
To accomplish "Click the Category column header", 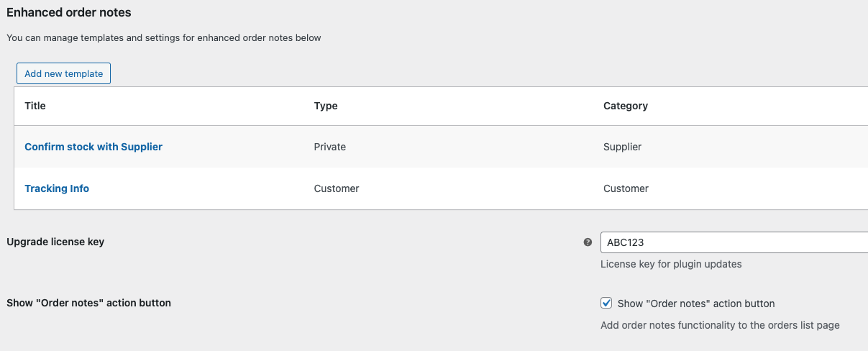I will (626, 106).
